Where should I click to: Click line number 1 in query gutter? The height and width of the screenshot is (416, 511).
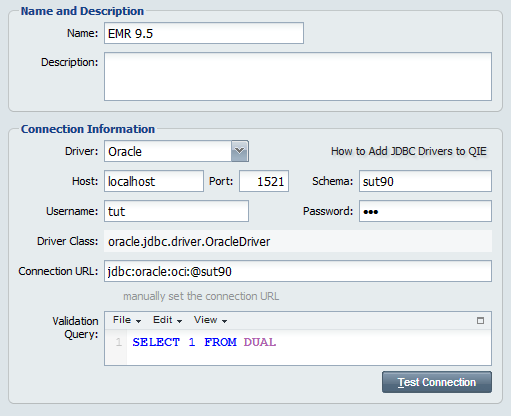pos(119,342)
